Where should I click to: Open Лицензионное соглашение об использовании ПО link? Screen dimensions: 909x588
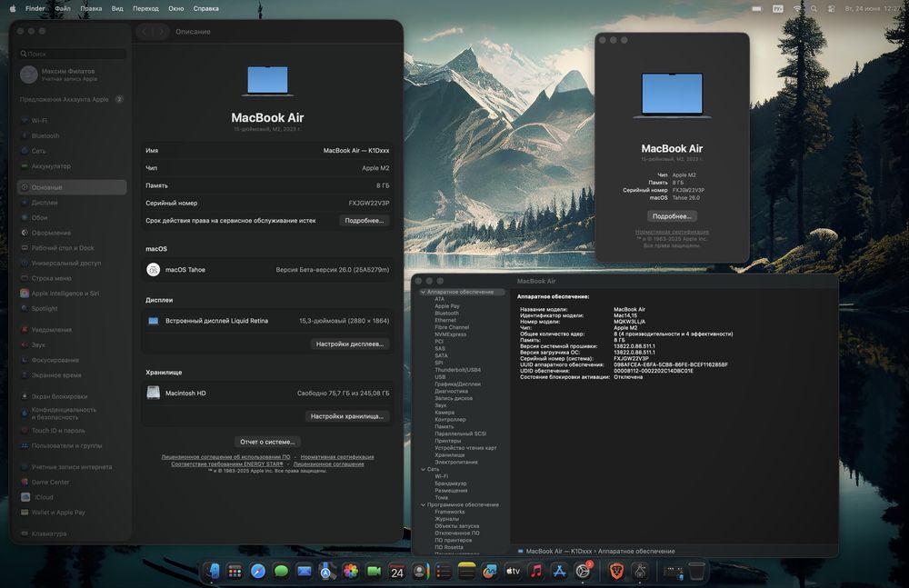click(x=225, y=457)
